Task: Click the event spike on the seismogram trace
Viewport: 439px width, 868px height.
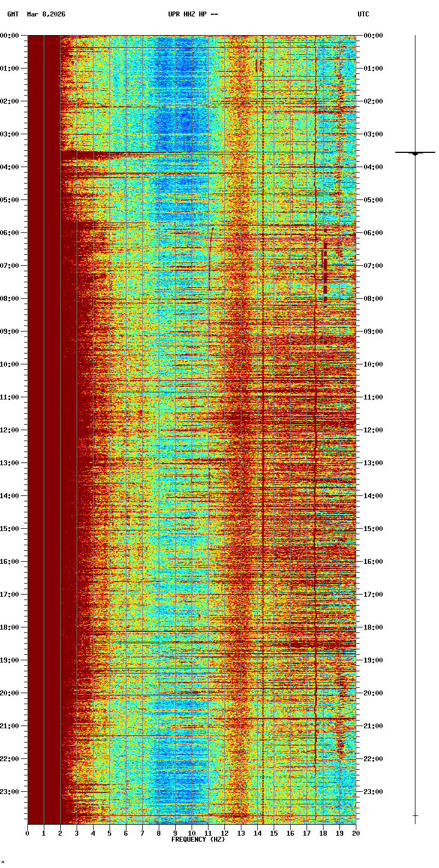Action: (x=415, y=153)
